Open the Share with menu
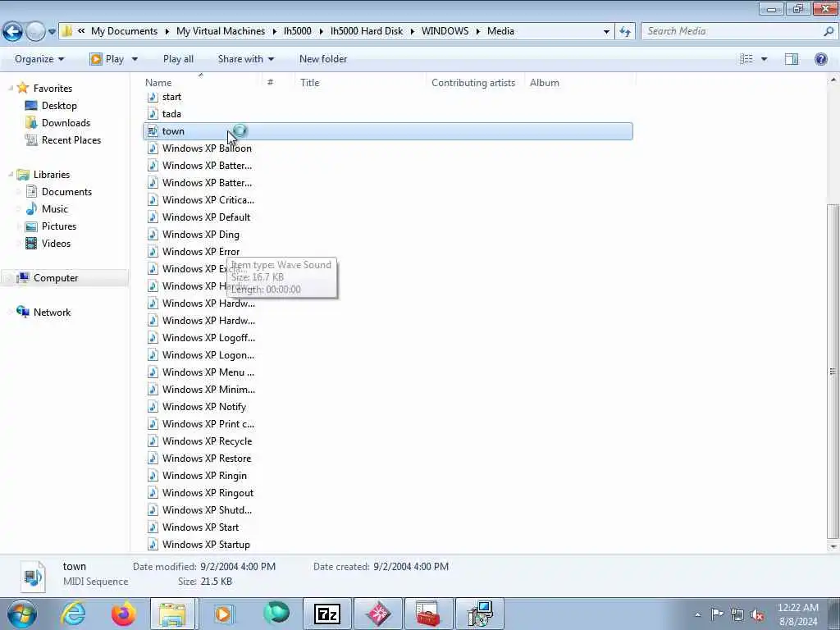 point(246,59)
